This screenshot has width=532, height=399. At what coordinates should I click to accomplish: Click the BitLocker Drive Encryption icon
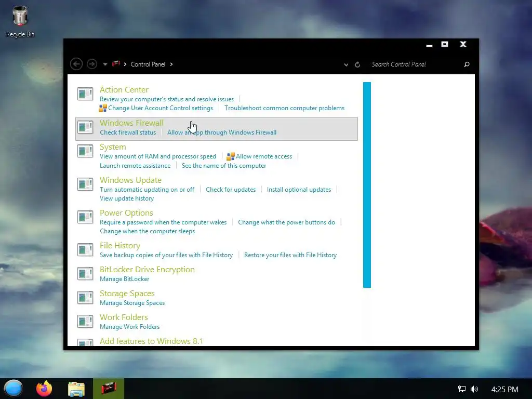tap(85, 273)
